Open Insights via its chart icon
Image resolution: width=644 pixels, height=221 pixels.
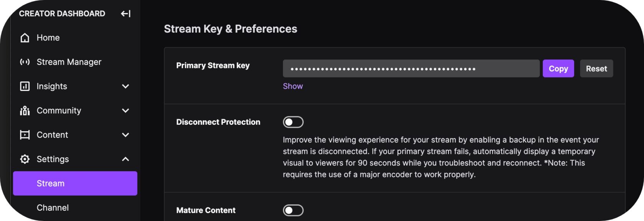[x=25, y=86]
